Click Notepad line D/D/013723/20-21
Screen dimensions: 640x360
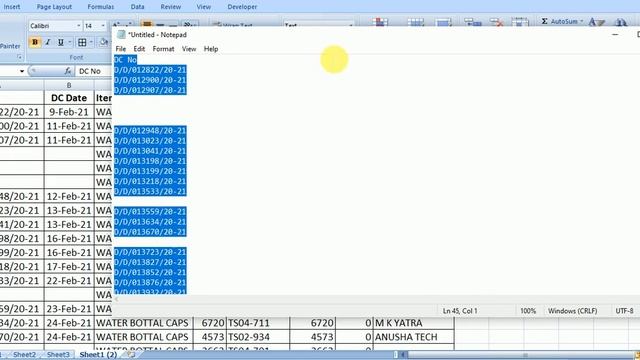150,252
